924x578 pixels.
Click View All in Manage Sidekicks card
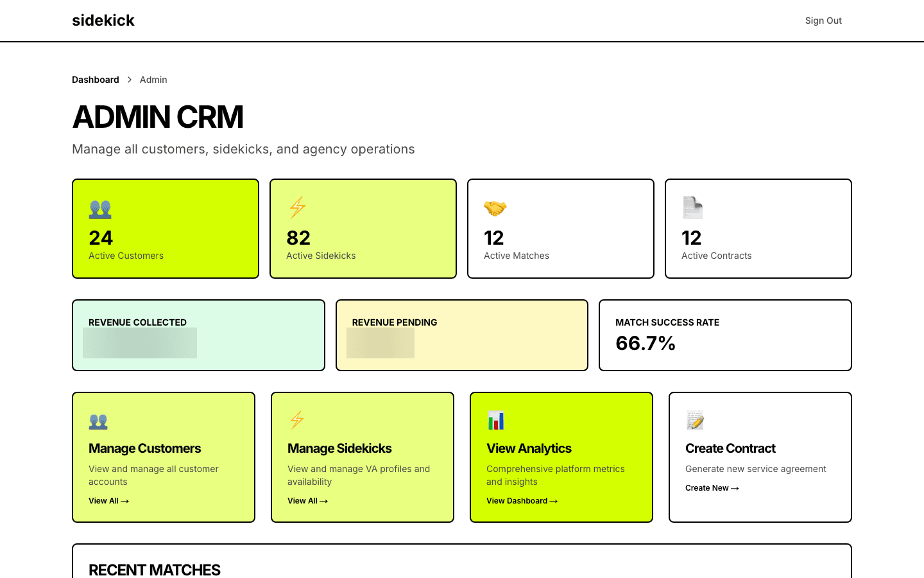[x=307, y=500]
